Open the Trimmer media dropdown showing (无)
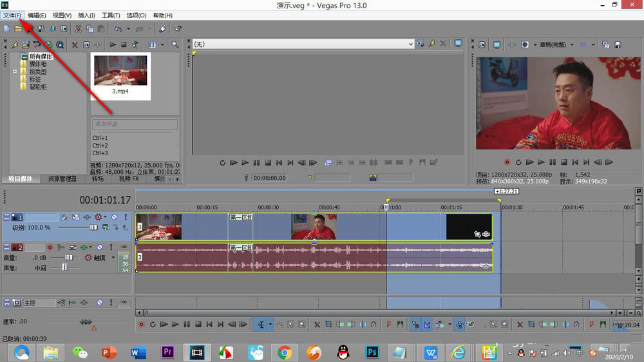 tap(303, 44)
